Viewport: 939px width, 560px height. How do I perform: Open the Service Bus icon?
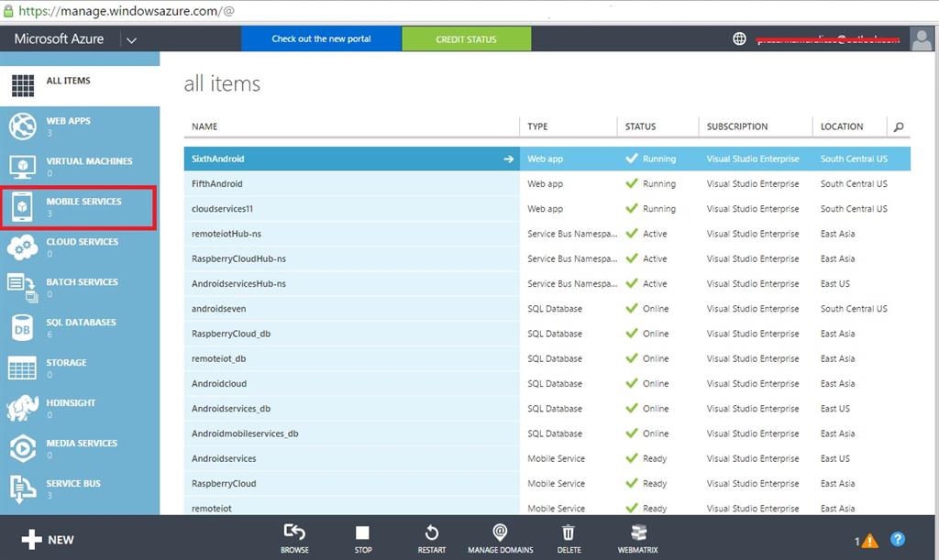(23, 489)
